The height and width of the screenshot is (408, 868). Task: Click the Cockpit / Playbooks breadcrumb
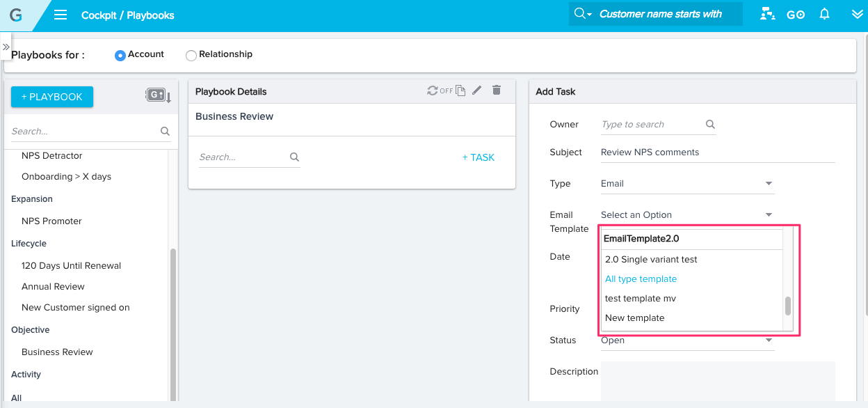pyautogui.click(x=127, y=15)
